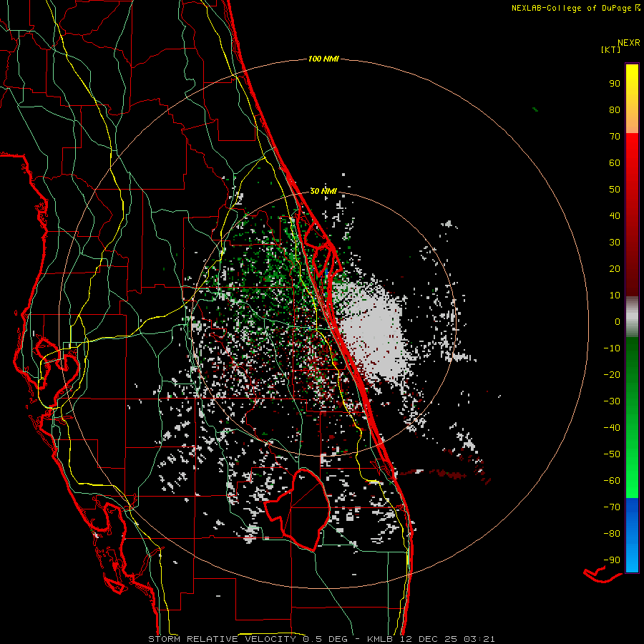Click the 90 value on the velocity scale
Image resolution: width=644 pixels, height=644 pixels.
pos(615,84)
